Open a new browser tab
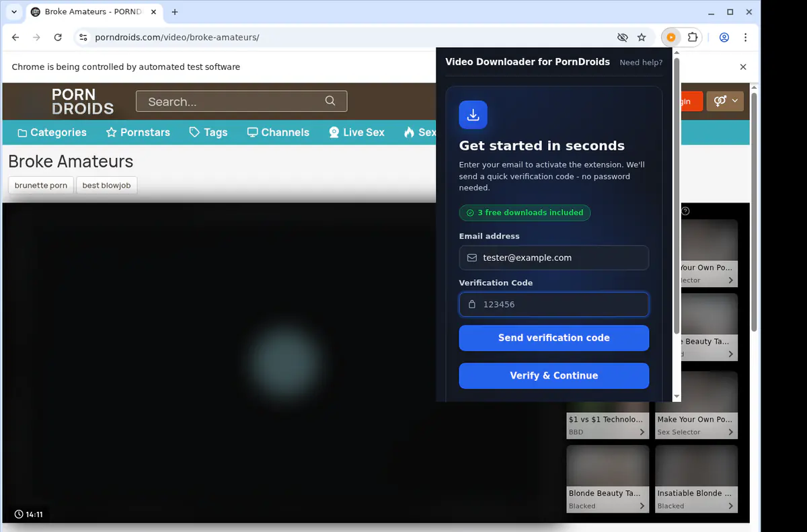This screenshot has width=807, height=532. [x=175, y=12]
